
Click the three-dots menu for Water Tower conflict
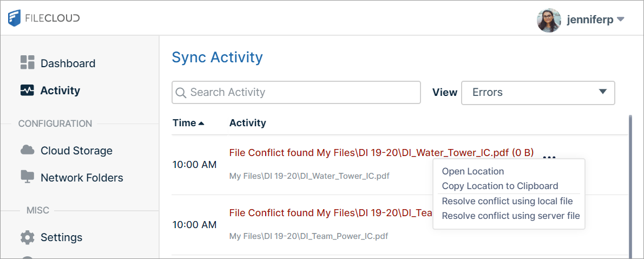[549, 158]
